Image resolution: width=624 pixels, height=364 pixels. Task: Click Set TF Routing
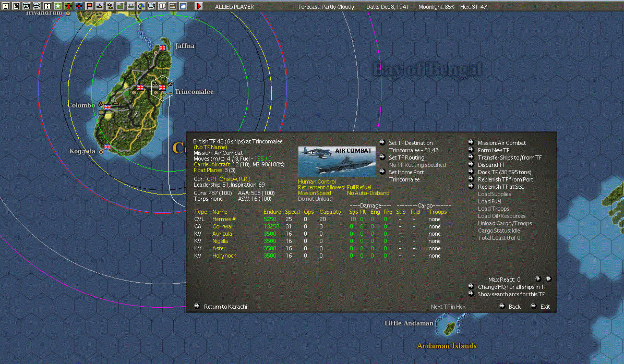(406, 157)
